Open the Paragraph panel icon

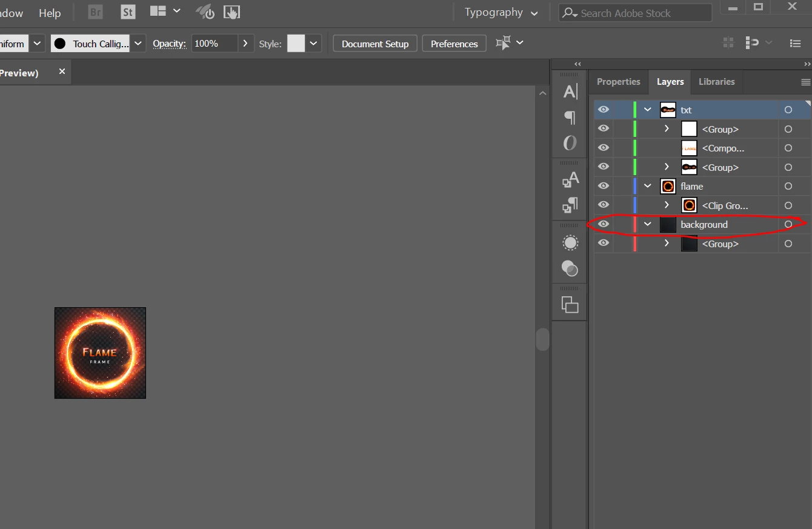pos(570,117)
